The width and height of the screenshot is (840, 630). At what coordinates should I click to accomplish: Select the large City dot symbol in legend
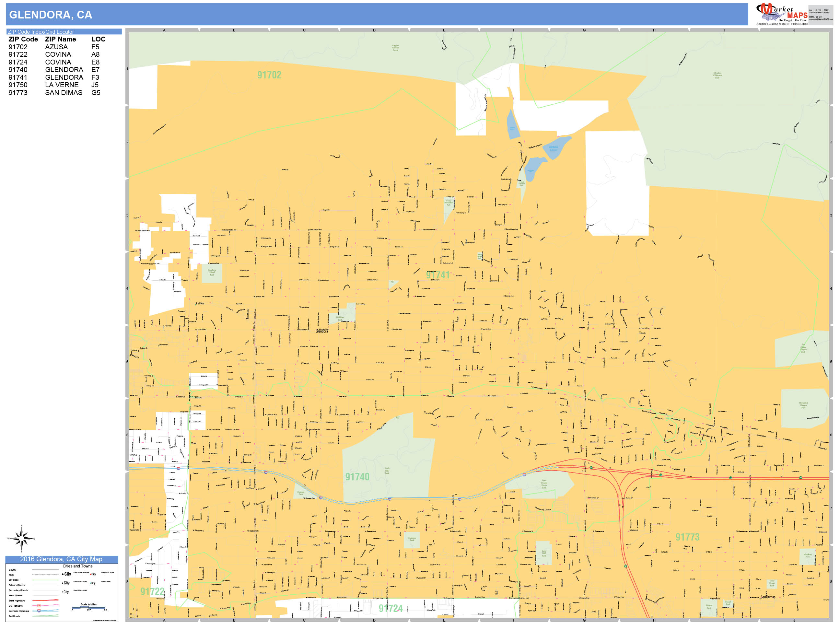click(x=63, y=574)
